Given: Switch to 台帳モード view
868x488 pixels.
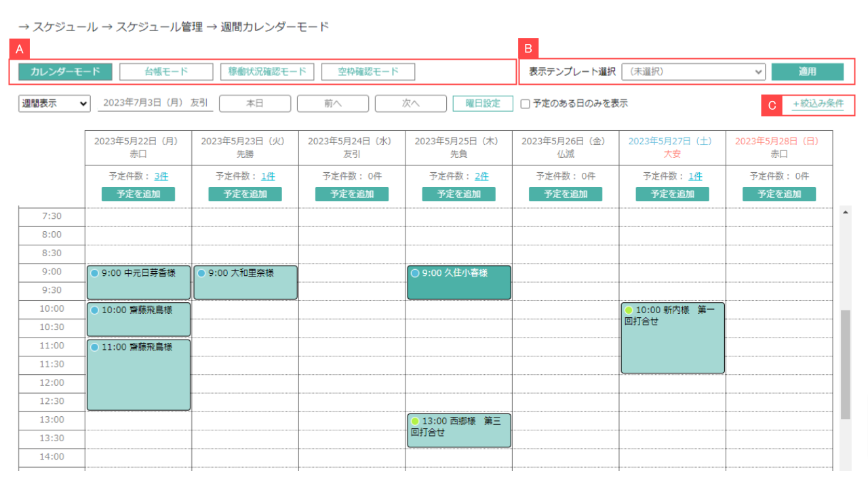Looking at the screenshot, I should coord(165,71).
